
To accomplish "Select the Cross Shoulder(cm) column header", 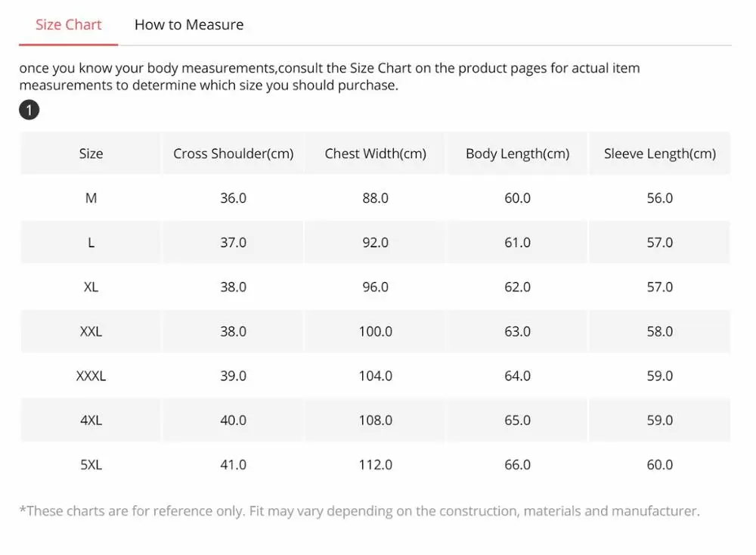I will (x=233, y=153).
